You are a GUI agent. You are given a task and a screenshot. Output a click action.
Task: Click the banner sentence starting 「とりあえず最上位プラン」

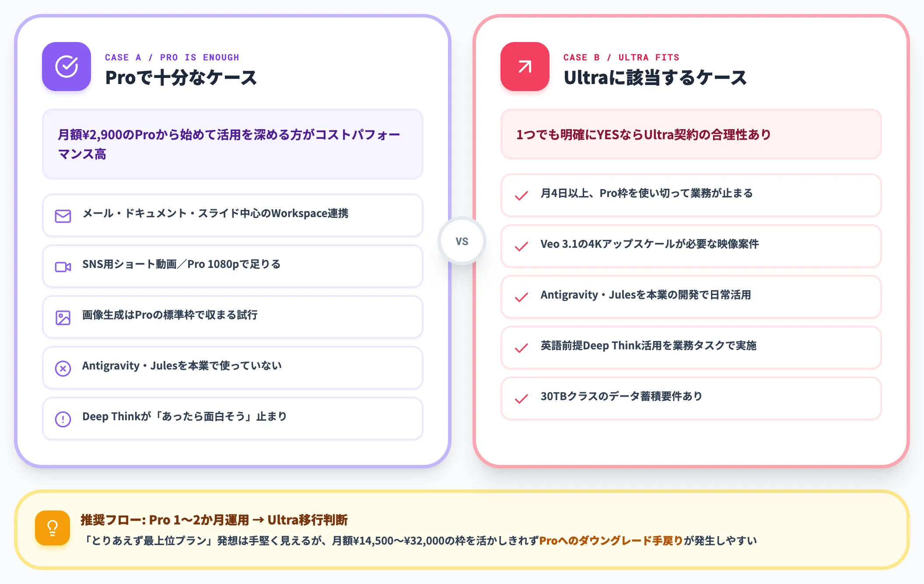click(420, 541)
